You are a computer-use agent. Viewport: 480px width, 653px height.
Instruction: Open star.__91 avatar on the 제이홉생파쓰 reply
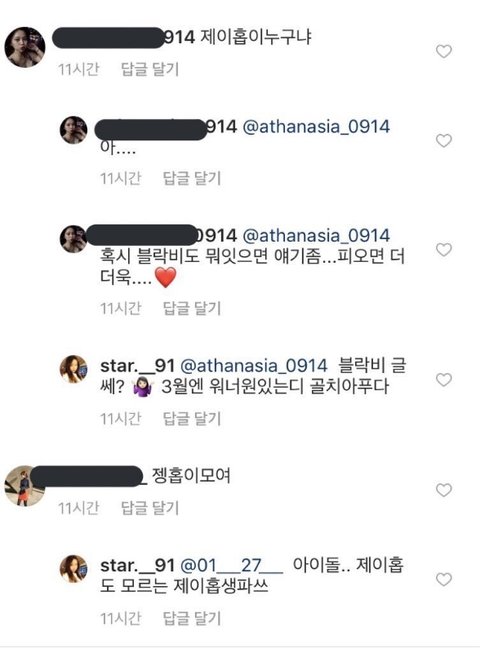[x=74, y=568]
